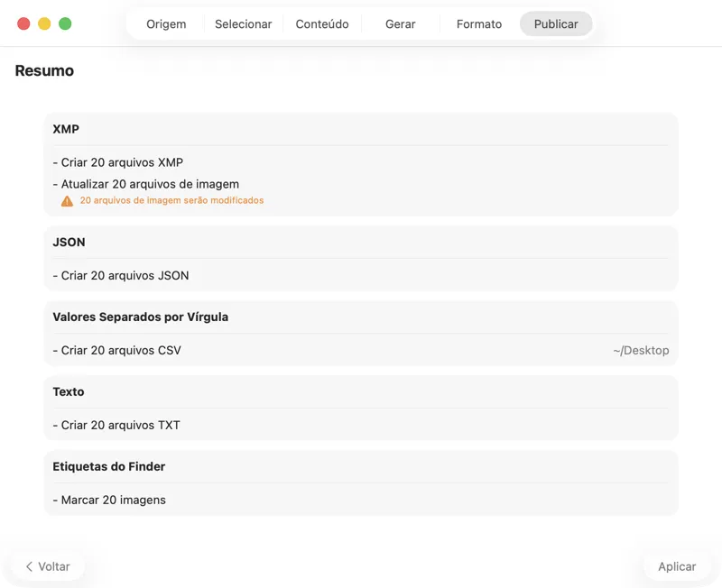Minimize the window with the yellow button
The width and height of the screenshot is (722, 588).
coord(44,24)
